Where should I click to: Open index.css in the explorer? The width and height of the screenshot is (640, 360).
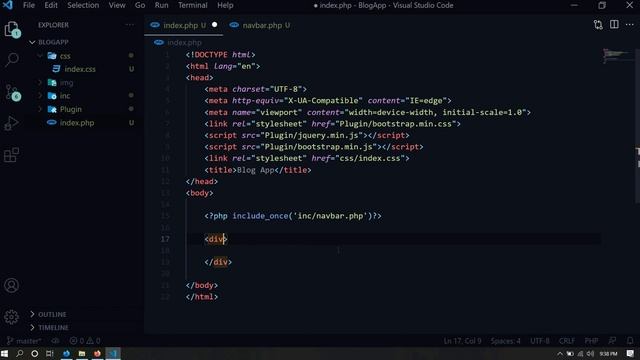[x=80, y=69]
